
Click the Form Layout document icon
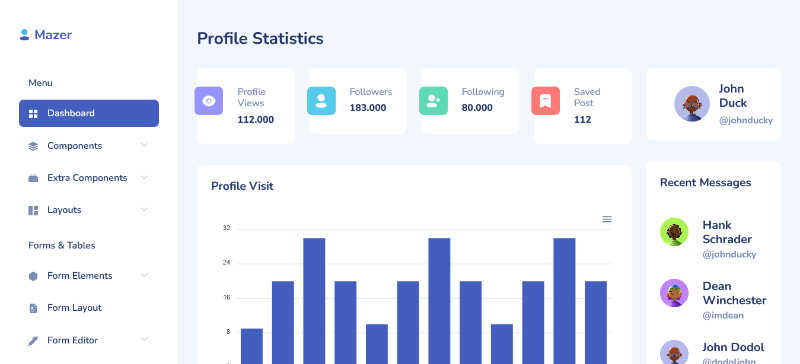[33, 308]
